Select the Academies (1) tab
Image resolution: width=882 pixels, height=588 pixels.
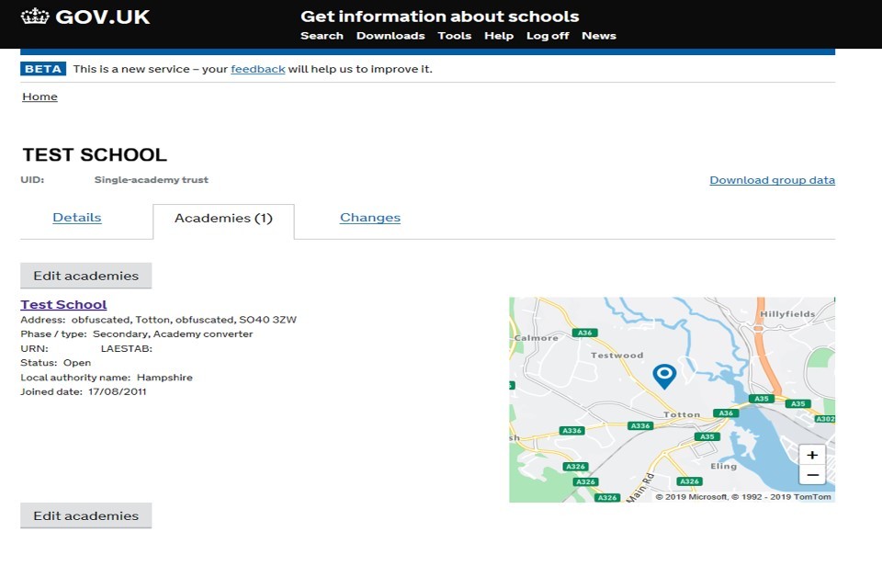[x=223, y=219]
